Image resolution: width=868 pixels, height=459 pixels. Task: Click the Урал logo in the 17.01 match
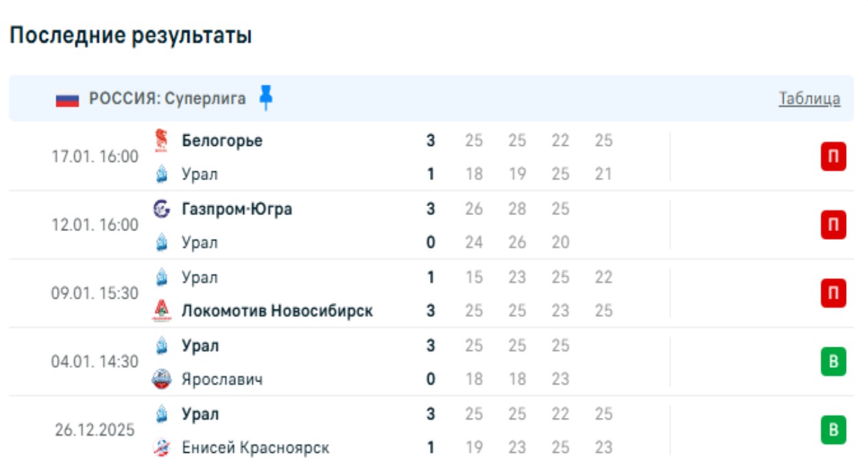(x=161, y=174)
